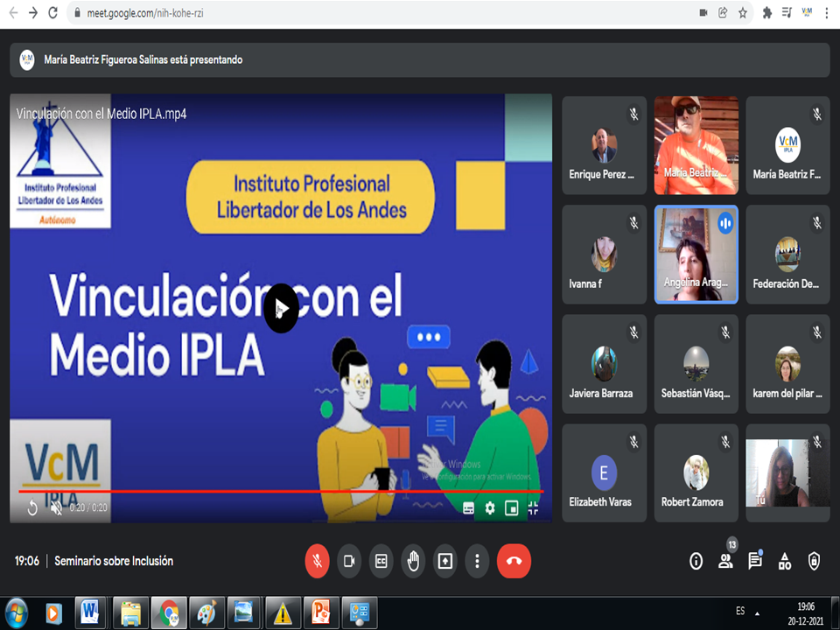Image resolution: width=840 pixels, height=630 pixels.
Task: Open the present now screen-share button
Action: 445,561
